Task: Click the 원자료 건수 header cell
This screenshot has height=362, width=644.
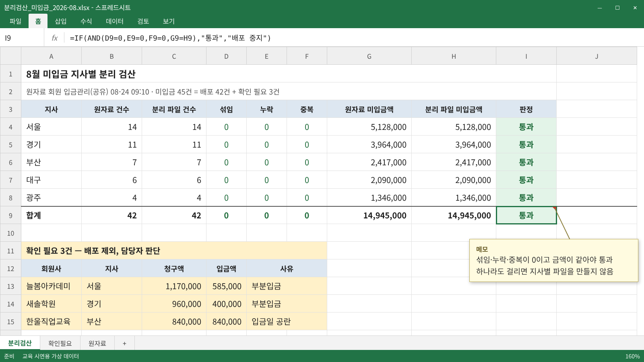Action: [x=111, y=109]
